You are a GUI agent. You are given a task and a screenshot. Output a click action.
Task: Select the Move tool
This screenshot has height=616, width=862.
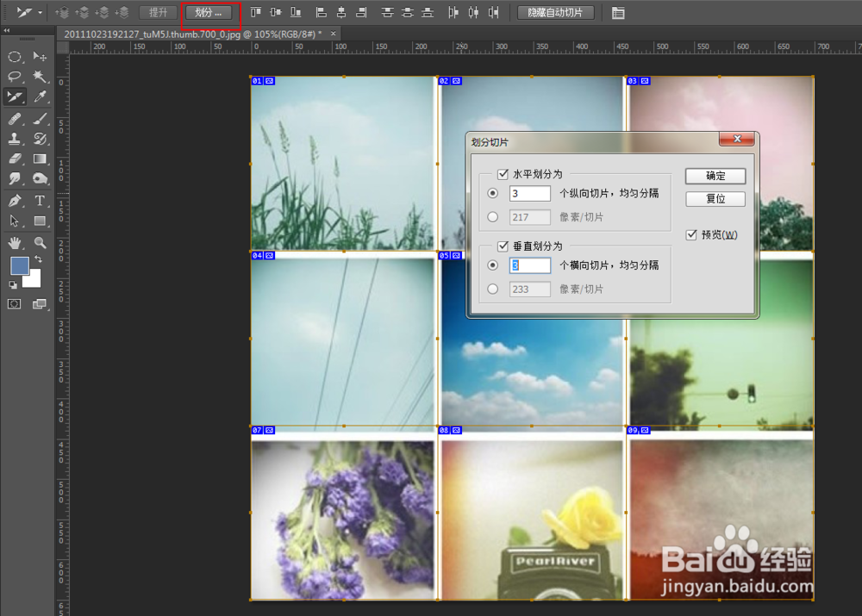coord(40,56)
